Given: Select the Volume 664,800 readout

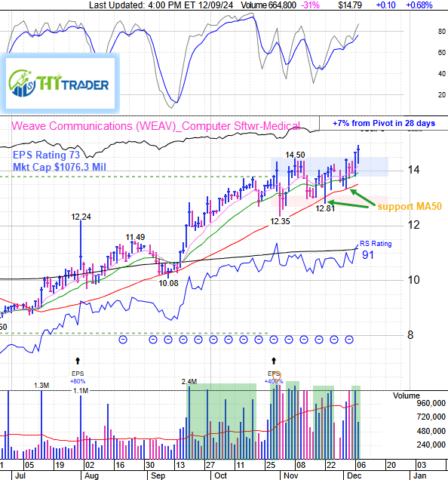Looking at the screenshot, I should pyautogui.click(x=268, y=5).
